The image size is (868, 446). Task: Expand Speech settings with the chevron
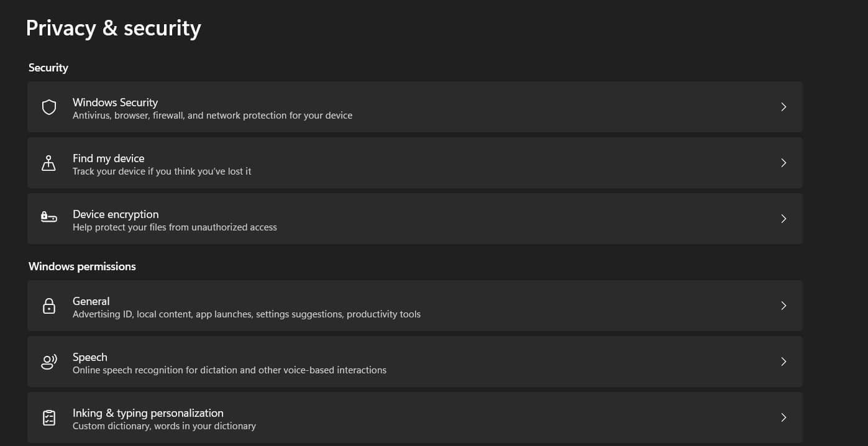(x=783, y=362)
